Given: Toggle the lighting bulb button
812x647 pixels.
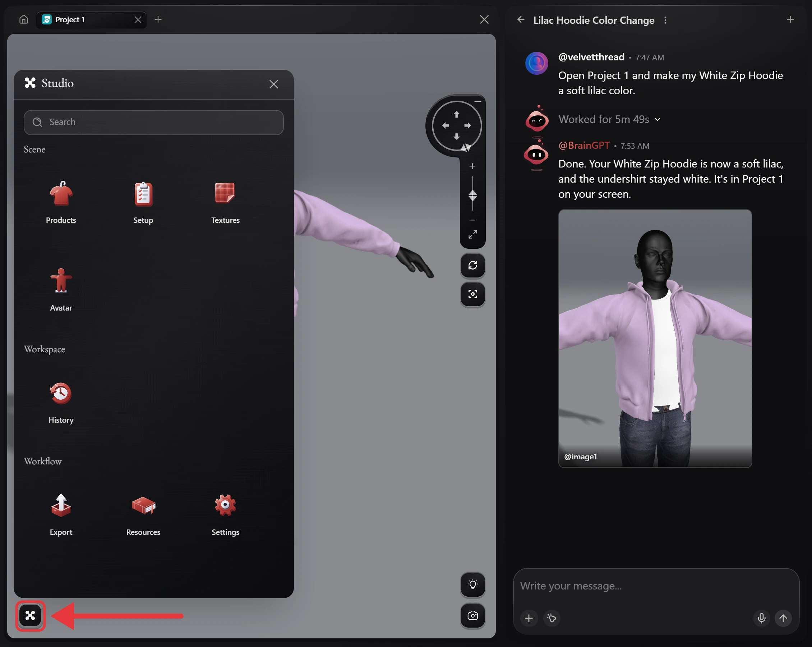Looking at the screenshot, I should [473, 584].
